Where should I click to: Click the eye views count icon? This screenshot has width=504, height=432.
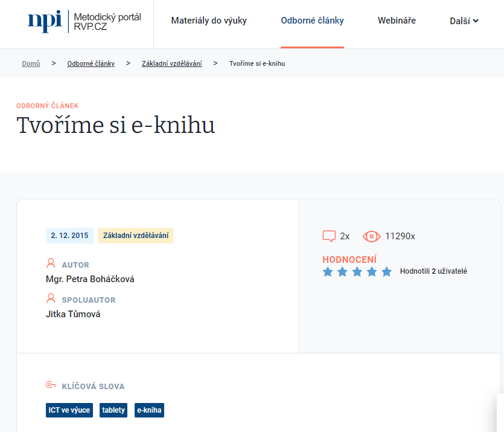[x=371, y=236]
